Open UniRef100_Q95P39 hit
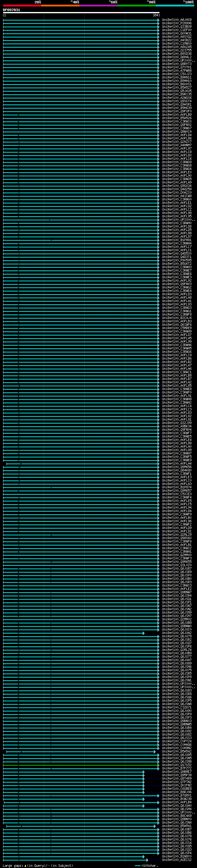This screenshot has height=868, width=197. (x=177, y=775)
